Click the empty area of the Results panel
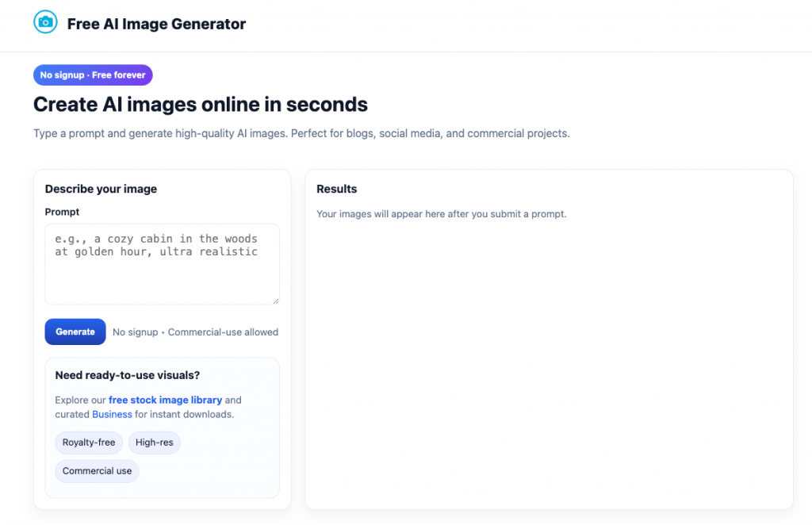The height and width of the screenshot is (525, 812). coord(549,362)
